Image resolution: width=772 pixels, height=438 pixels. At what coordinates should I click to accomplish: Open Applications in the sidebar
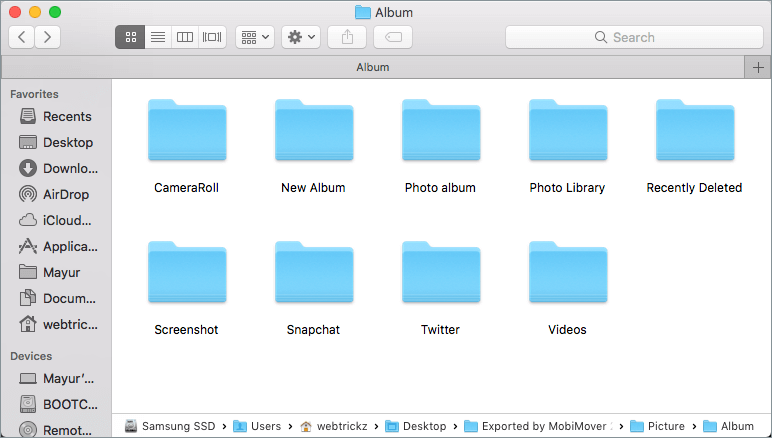tap(58, 247)
